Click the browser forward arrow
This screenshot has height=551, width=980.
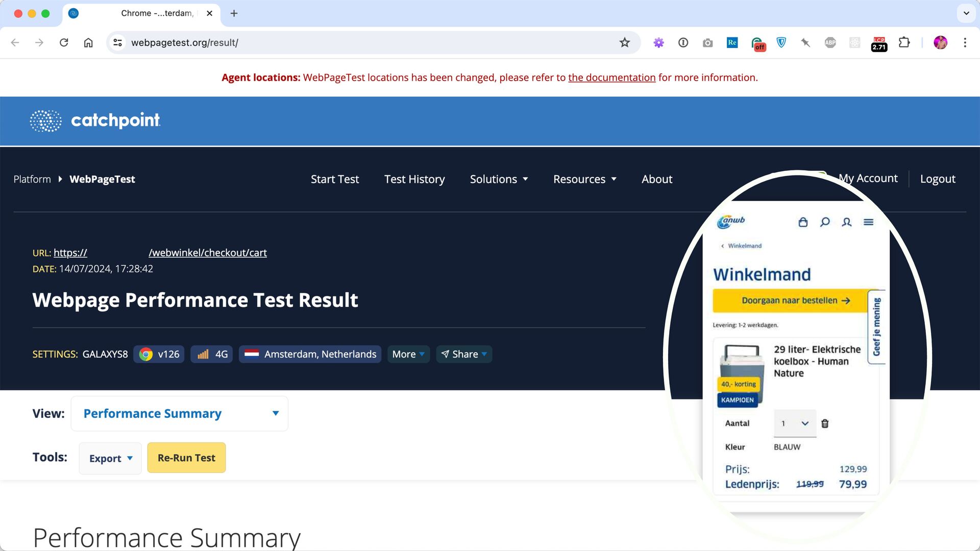pos(39,42)
